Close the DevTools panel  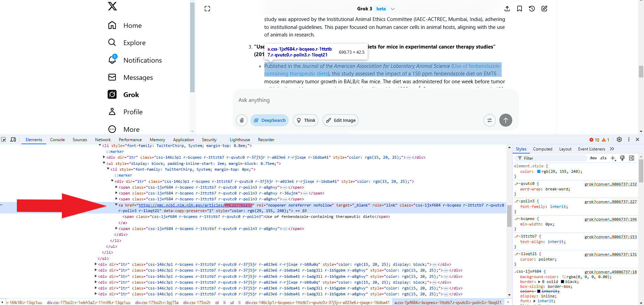pos(637,139)
